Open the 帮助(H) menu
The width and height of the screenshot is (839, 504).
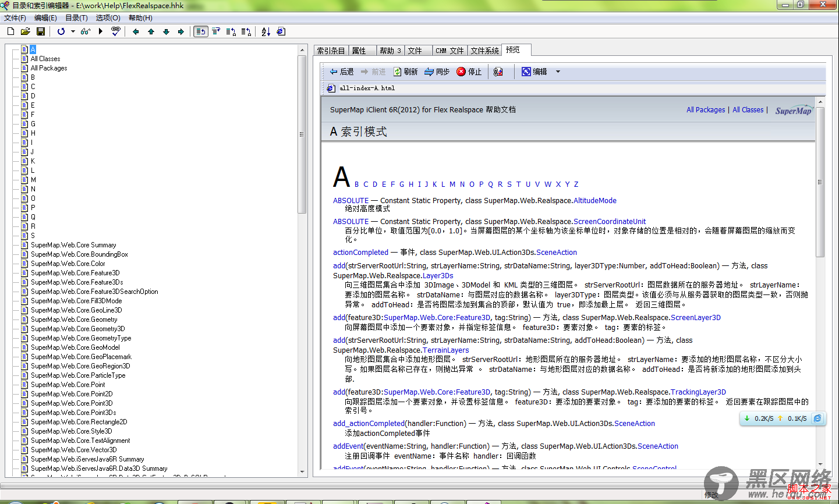(140, 18)
